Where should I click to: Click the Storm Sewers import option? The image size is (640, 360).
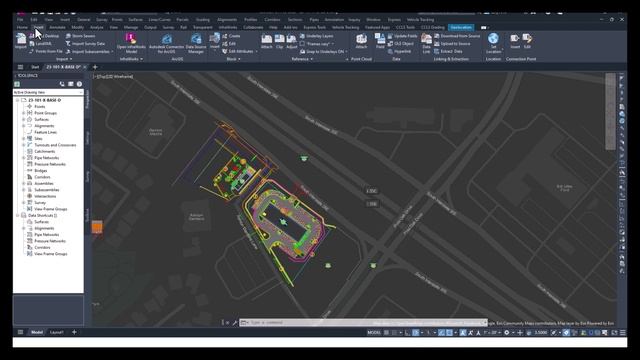80,36
